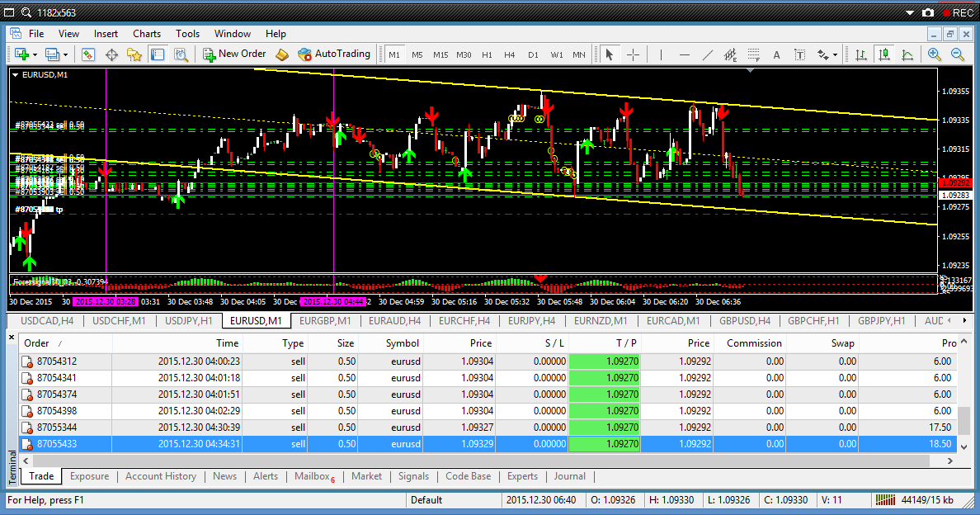Open the Insert menu
Viewport: 980px width, 515px height.
coord(106,34)
